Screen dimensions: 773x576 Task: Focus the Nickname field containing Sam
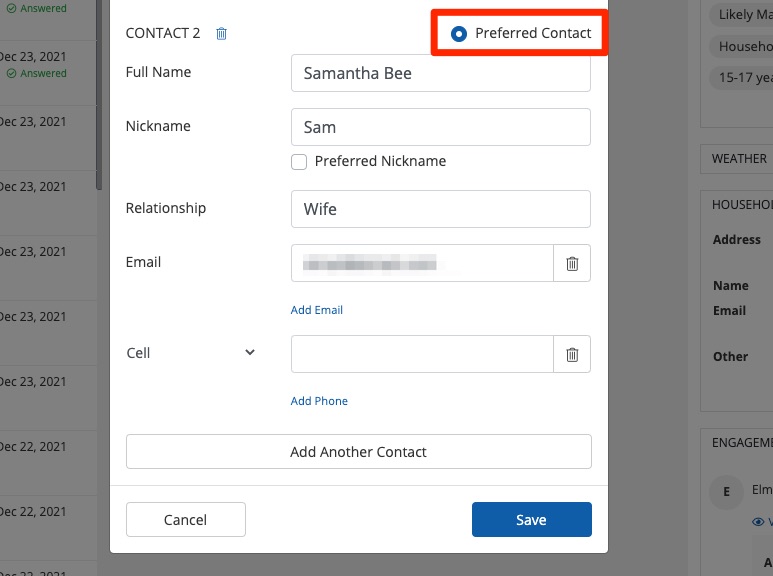[440, 127]
